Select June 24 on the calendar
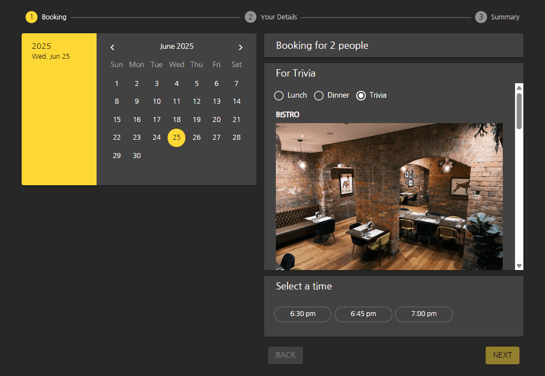This screenshot has height=376, width=545. pyautogui.click(x=157, y=138)
